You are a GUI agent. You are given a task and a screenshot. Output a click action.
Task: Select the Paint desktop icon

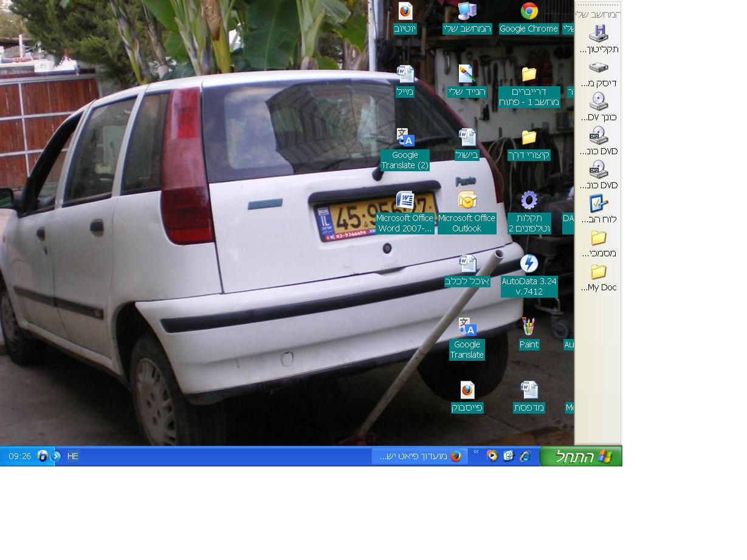coord(529,327)
